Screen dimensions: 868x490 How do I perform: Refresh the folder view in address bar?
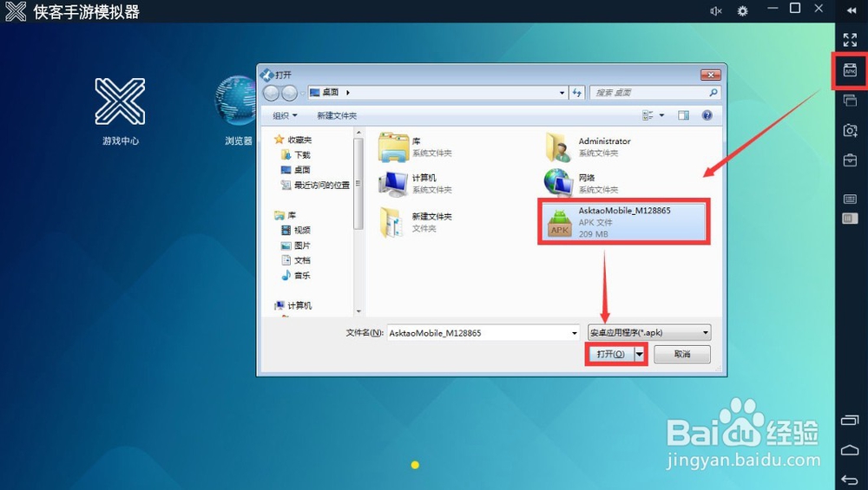click(577, 93)
